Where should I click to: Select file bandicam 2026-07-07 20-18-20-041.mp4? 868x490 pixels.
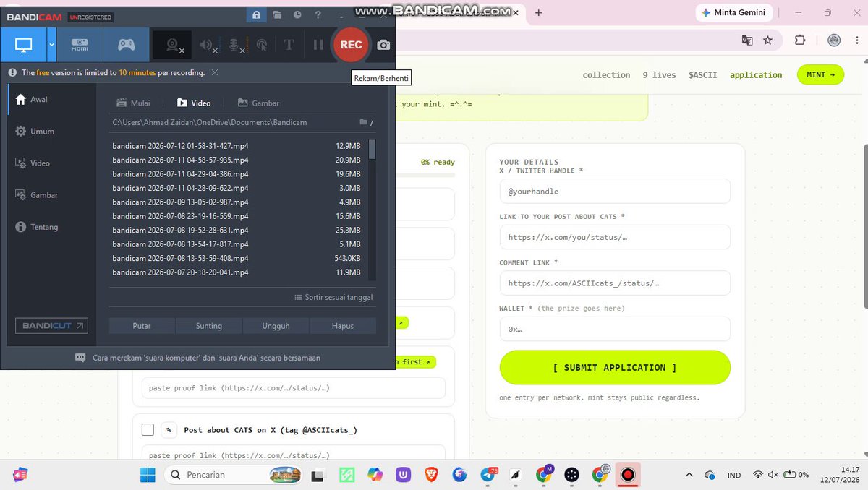236,272
